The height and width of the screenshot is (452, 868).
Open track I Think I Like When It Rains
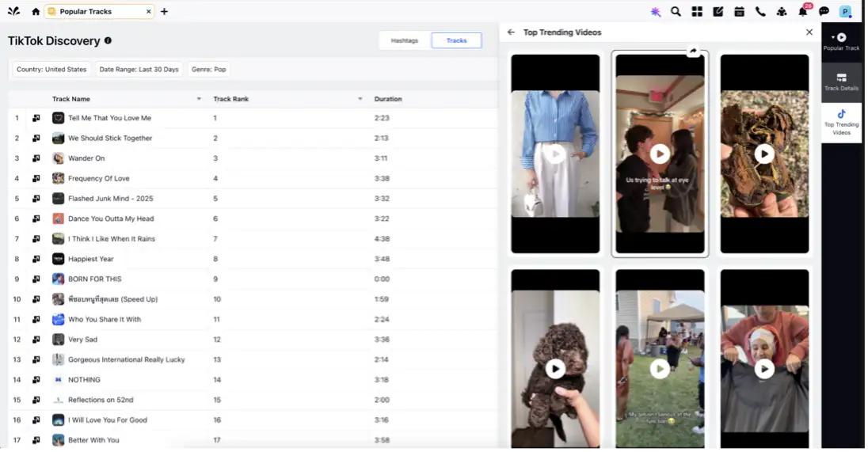tap(111, 239)
